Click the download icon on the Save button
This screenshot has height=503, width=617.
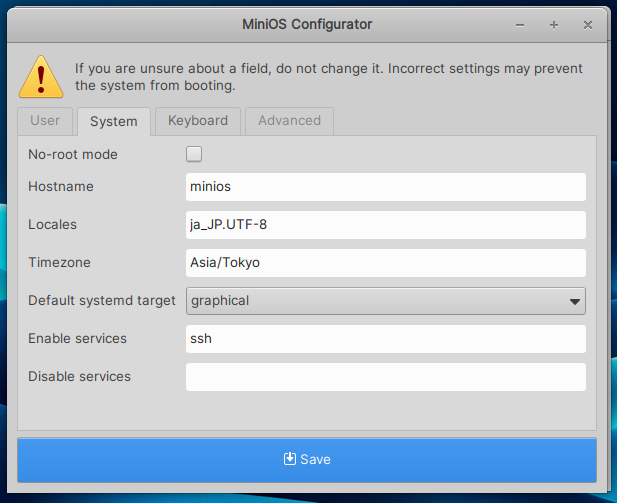coord(290,459)
